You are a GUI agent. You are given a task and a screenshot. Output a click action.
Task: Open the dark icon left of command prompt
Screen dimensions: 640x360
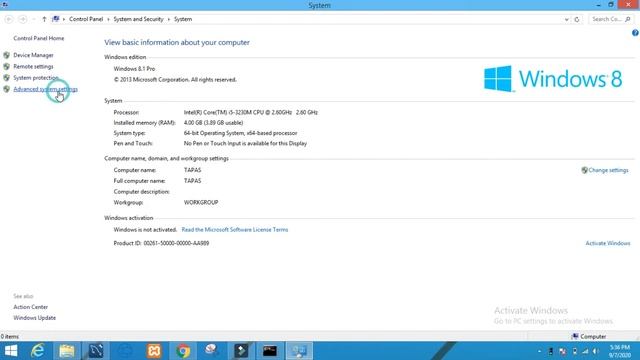point(241,351)
